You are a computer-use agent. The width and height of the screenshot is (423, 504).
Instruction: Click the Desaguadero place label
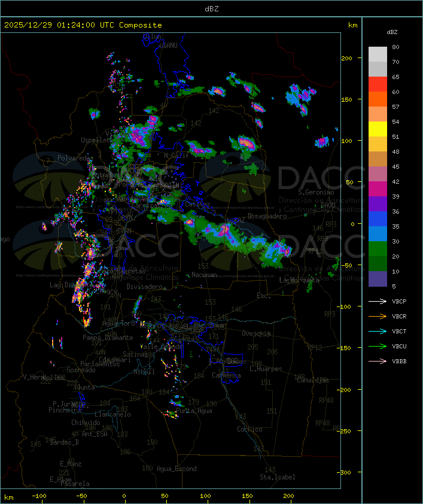267,216
